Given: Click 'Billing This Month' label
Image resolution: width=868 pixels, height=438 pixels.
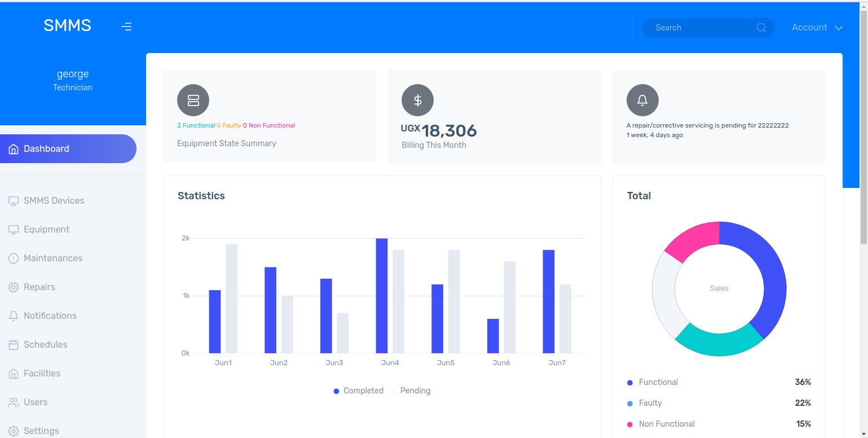Looking at the screenshot, I should click(434, 145).
